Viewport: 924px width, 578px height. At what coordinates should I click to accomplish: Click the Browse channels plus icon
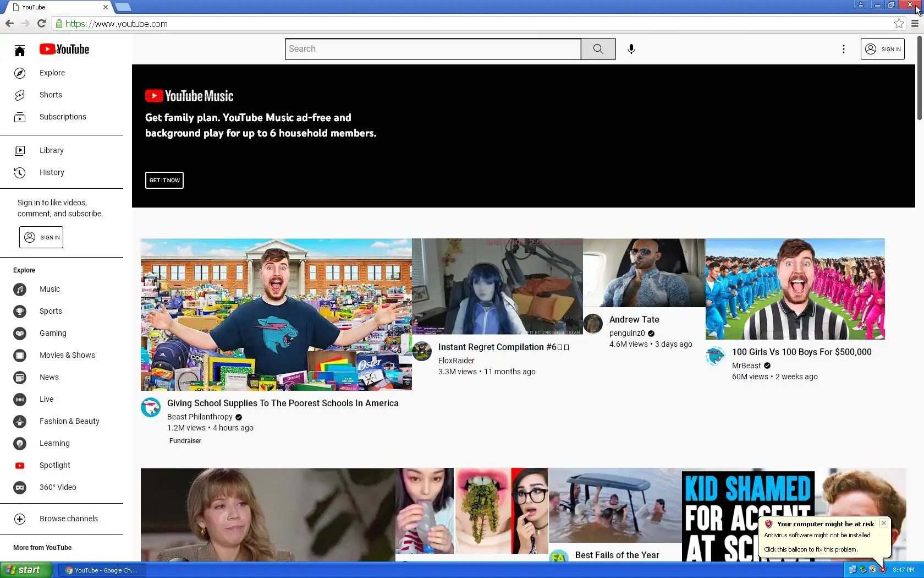(x=20, y=519)
